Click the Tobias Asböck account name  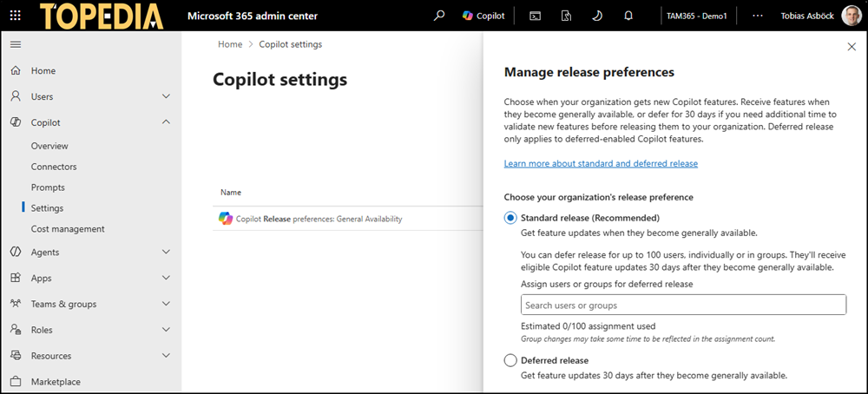[x=807, y=16]
